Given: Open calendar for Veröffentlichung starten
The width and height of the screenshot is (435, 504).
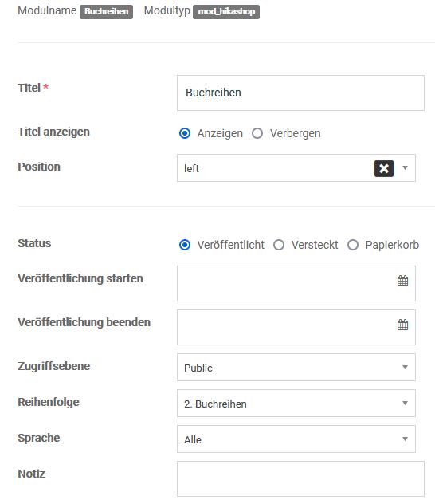Looking at the screenshot, I should tap(402, 281).
